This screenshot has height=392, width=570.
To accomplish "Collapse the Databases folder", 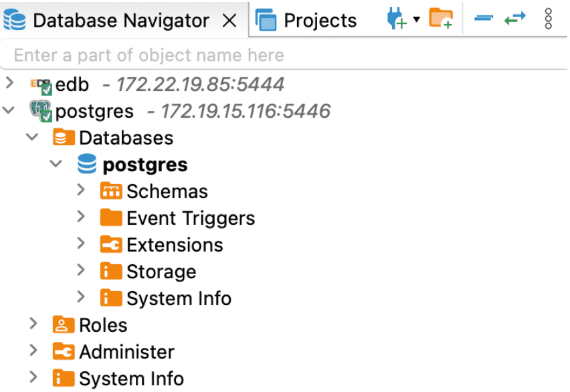I will click(x=32, y=137).
